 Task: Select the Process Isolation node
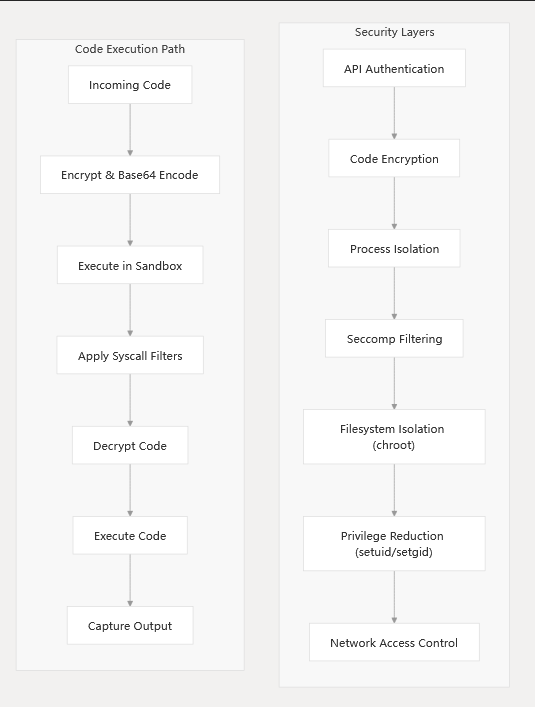[394, 248]
